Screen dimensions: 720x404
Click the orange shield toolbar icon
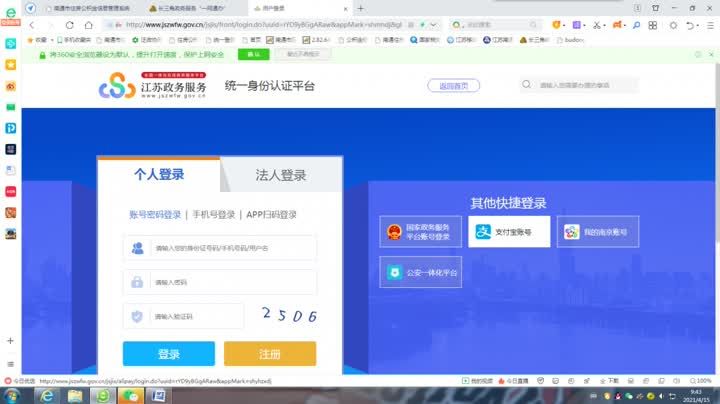(556, 25)
